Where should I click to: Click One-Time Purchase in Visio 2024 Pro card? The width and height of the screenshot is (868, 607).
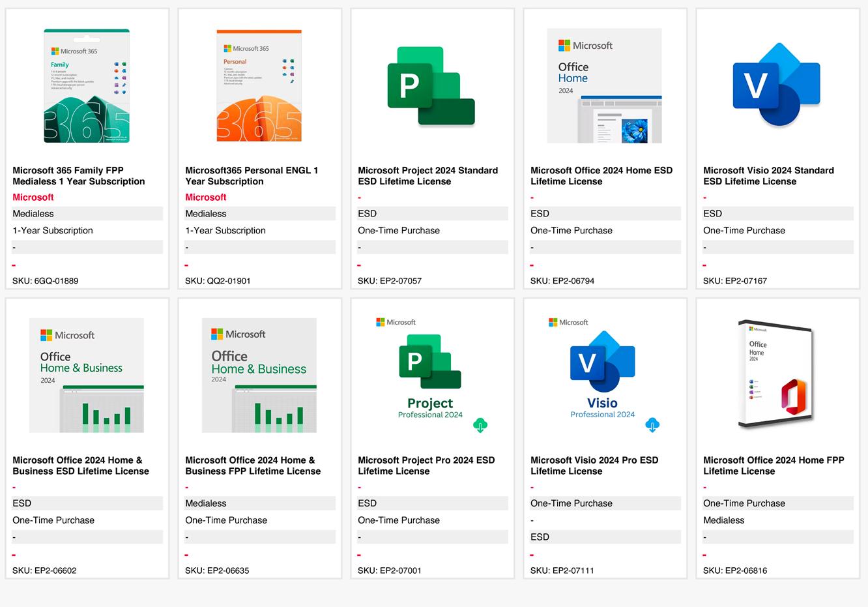point(571,503)
